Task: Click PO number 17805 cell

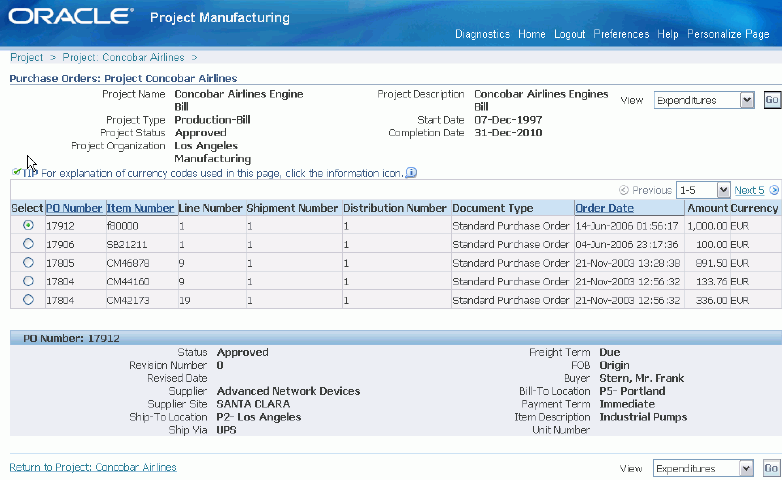Action: coord(60,263)
